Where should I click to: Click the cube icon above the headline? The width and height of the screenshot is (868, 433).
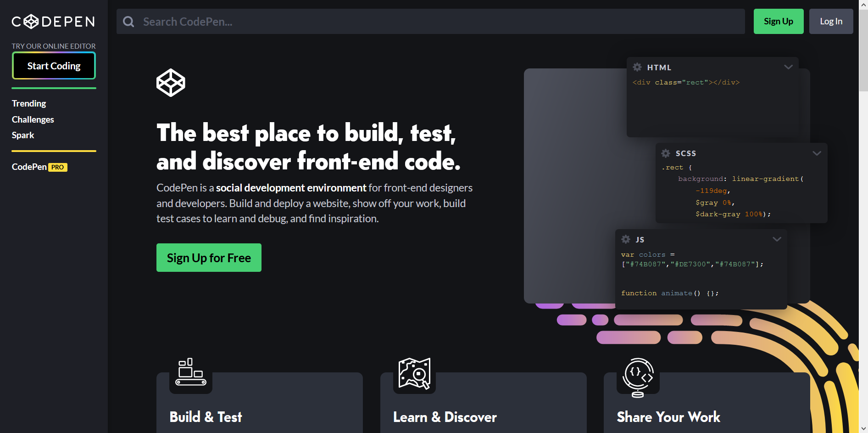171,83
